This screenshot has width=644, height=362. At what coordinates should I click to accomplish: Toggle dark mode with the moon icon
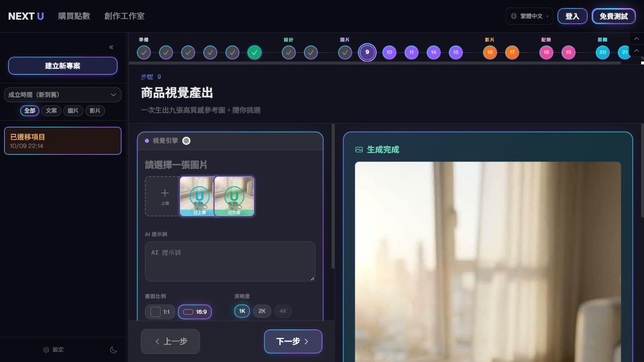(x=114, y=349)
